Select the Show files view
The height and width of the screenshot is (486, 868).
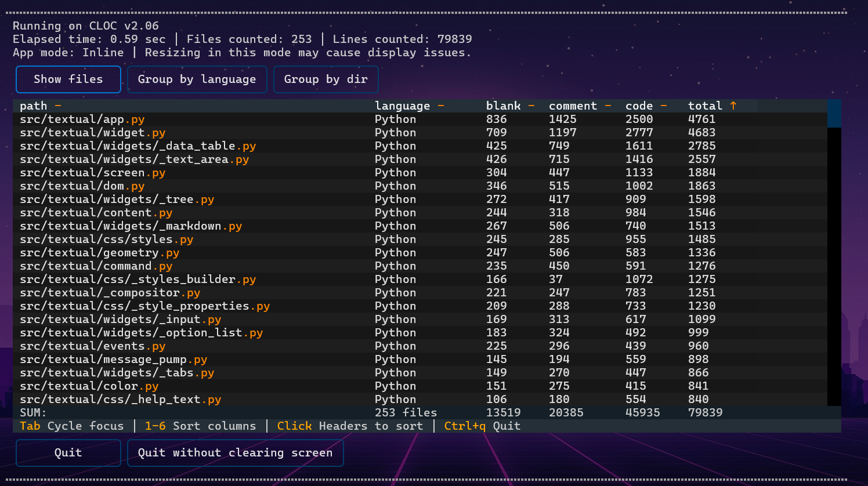(x=68, y=79)
